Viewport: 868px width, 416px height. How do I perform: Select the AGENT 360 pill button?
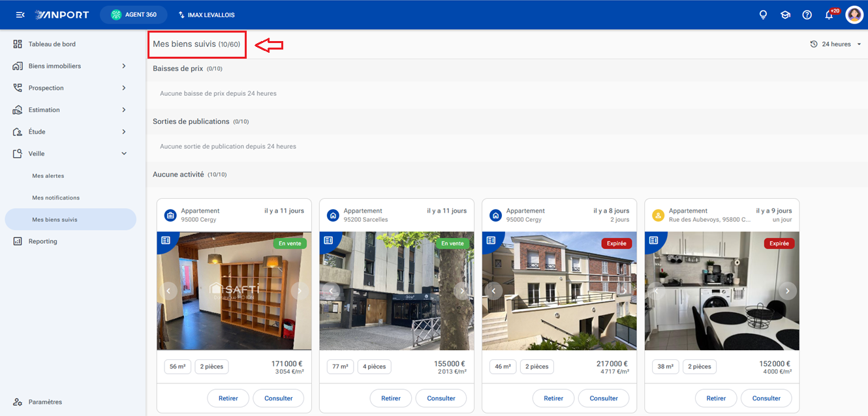pyautogui.click(x=133, y=14)
